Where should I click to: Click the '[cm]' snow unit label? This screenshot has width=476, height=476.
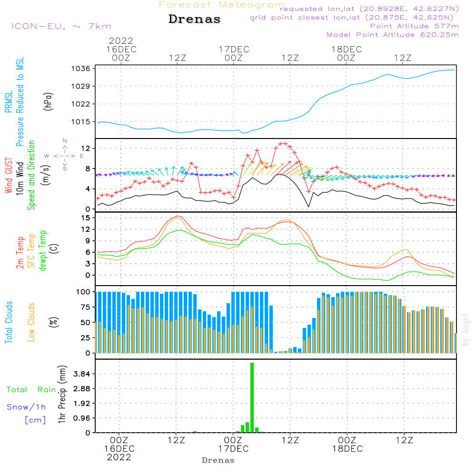tap(35, 420)
